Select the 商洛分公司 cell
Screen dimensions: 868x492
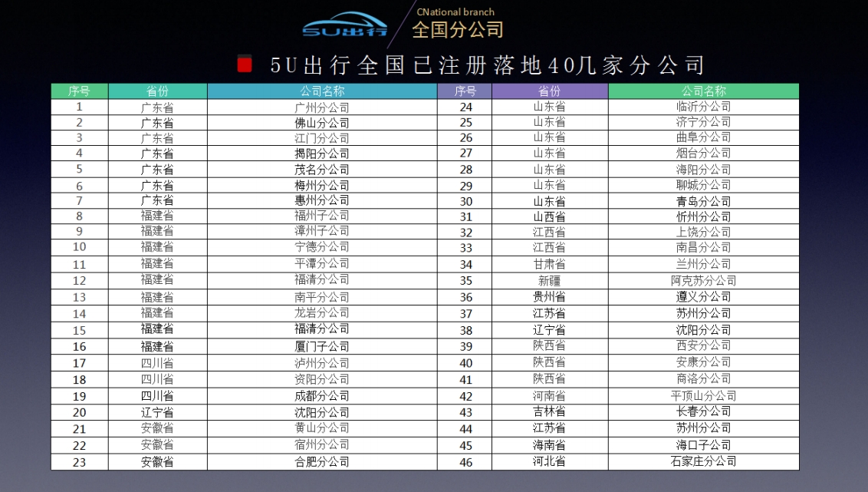pos(704,379)
